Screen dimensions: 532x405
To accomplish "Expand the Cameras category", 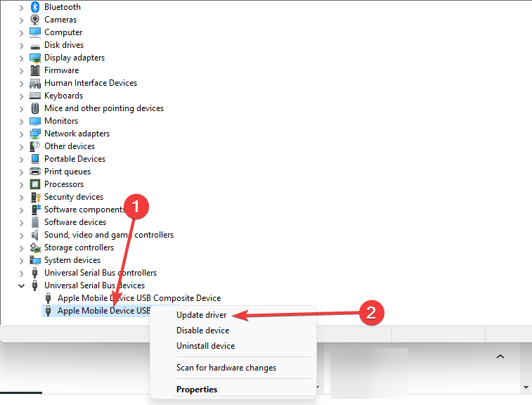I will 21,20.
